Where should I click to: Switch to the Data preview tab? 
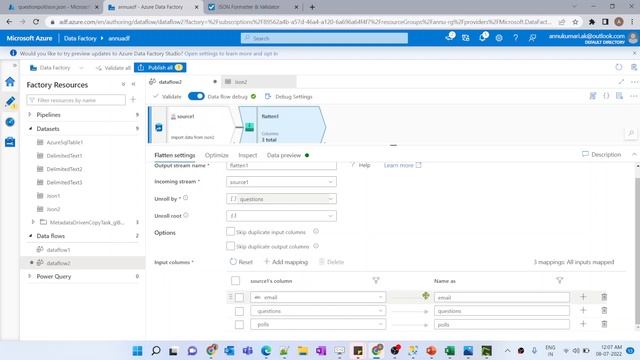click(284, 155)
